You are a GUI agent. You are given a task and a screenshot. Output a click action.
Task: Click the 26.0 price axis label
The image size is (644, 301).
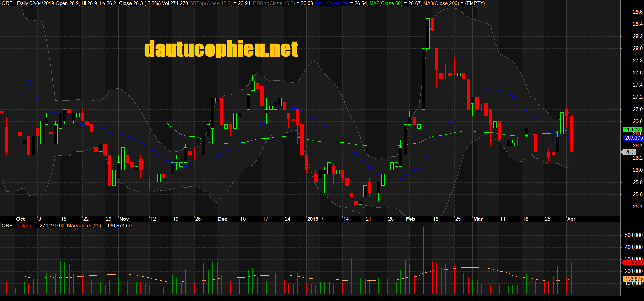[637, 170]
